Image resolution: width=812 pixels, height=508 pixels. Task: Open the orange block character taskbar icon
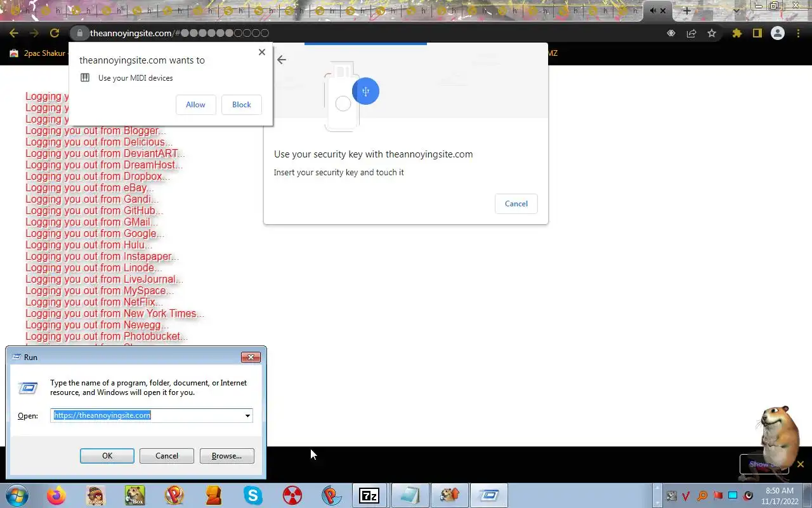213,495
